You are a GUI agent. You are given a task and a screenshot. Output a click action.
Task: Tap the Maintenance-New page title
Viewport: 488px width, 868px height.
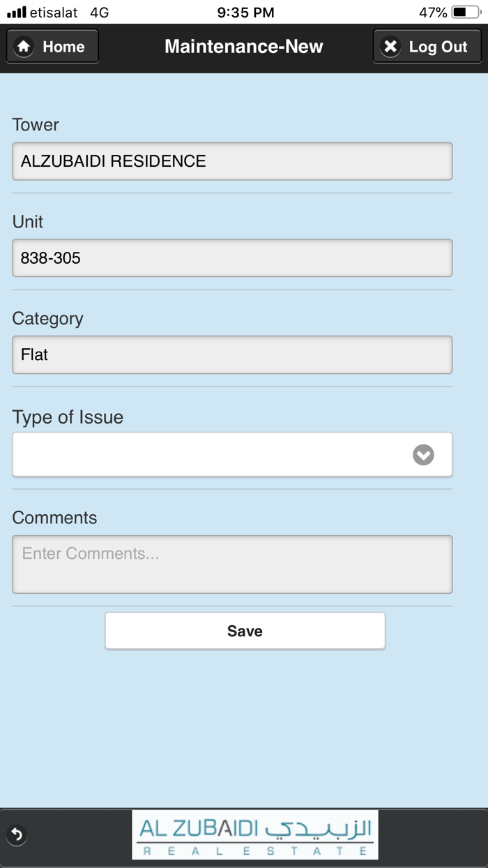click(244, 47)
